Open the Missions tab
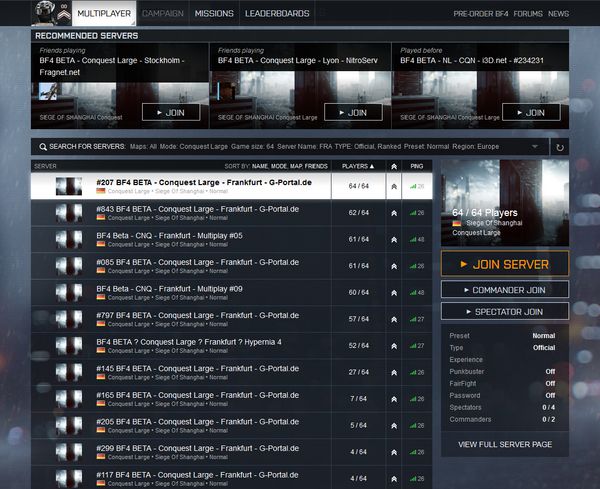The height and width of the screenshot is (489, 600). click(213, 14)
